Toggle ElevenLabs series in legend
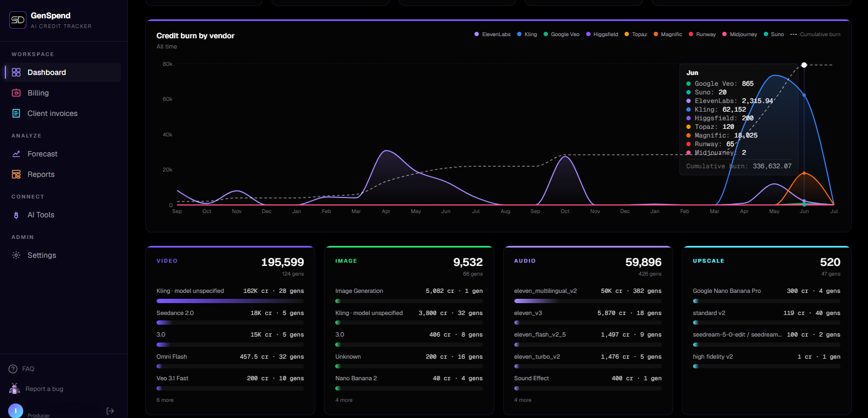The width and height of the screenshot is (868, 418). click(x=492, y=34)
